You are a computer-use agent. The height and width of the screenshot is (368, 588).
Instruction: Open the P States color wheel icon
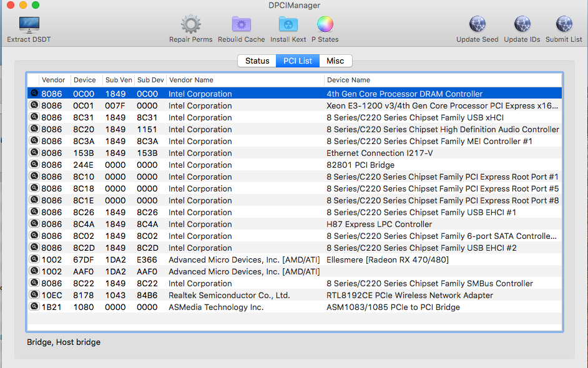pyautogui.click(x=325, y=24)
